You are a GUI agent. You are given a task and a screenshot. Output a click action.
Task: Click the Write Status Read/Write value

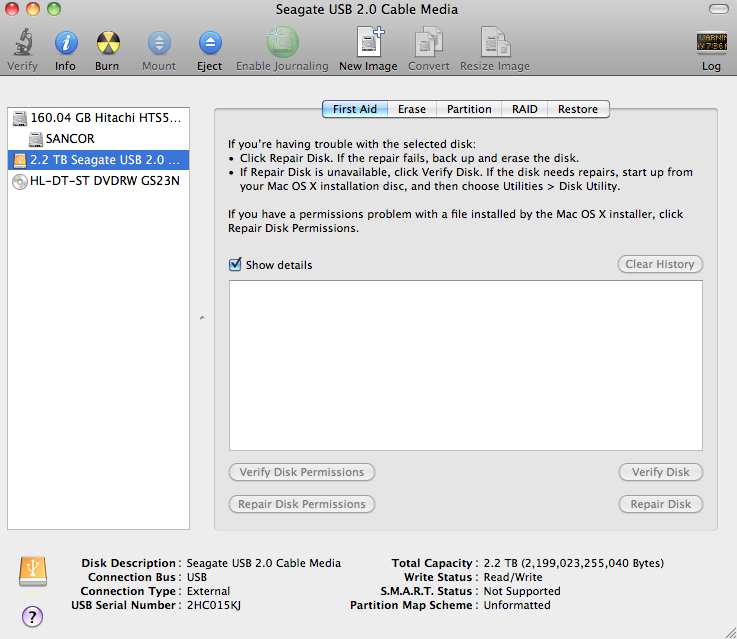tap(513, 577)
